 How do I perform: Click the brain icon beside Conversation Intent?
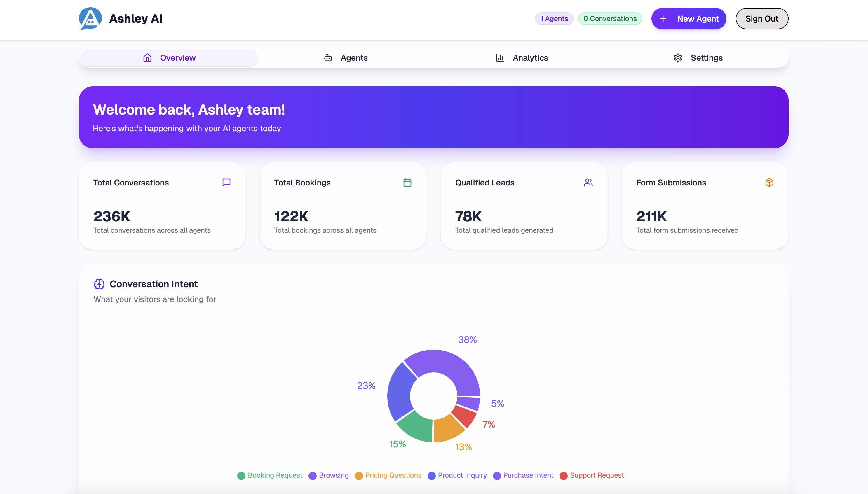coord(99,284)
